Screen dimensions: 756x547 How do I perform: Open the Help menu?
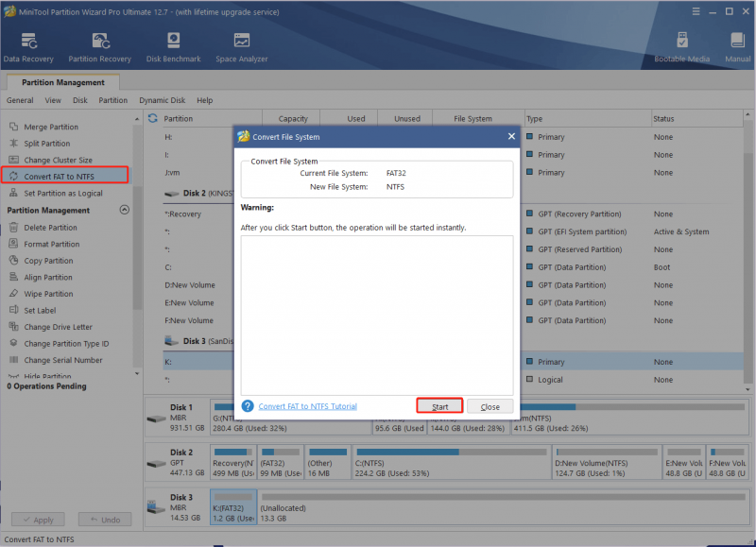coord(204,100)
